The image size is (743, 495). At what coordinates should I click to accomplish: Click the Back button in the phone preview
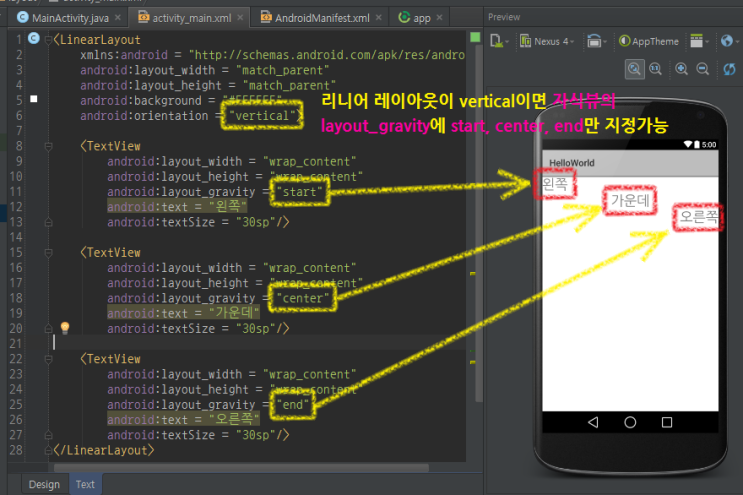click(593, 422)
